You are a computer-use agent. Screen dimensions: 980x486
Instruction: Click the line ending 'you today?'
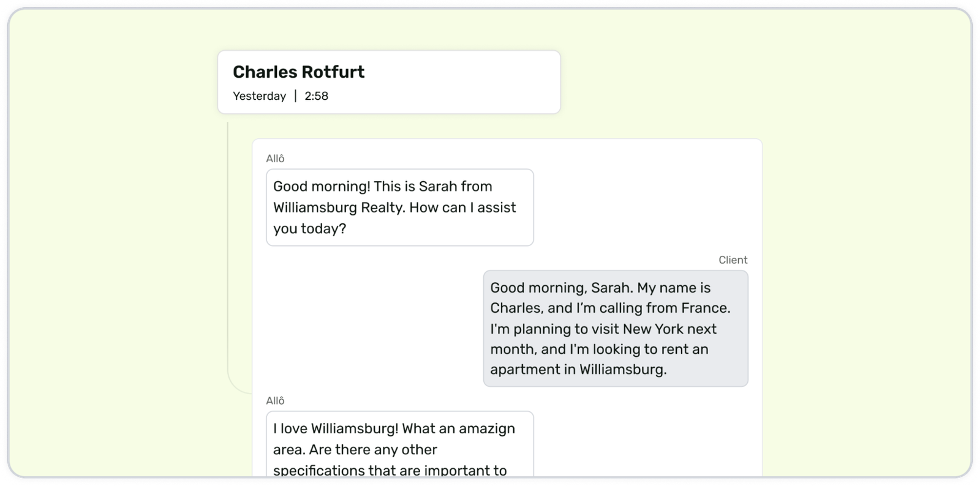[309, 228]
